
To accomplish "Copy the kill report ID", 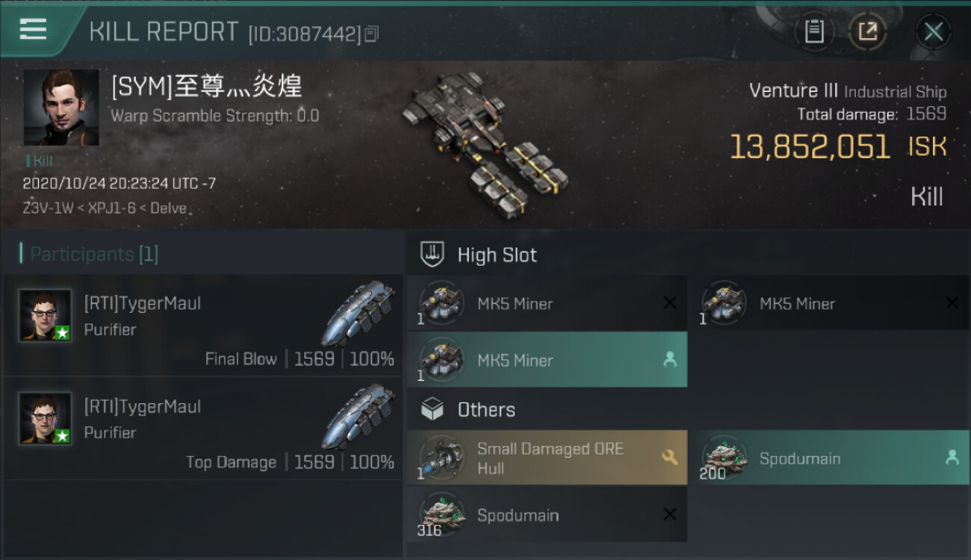I will (x=372, y=34).
